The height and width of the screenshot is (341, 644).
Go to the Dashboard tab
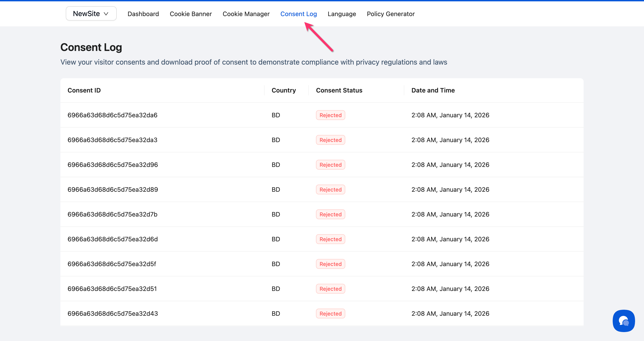[143, 14]
